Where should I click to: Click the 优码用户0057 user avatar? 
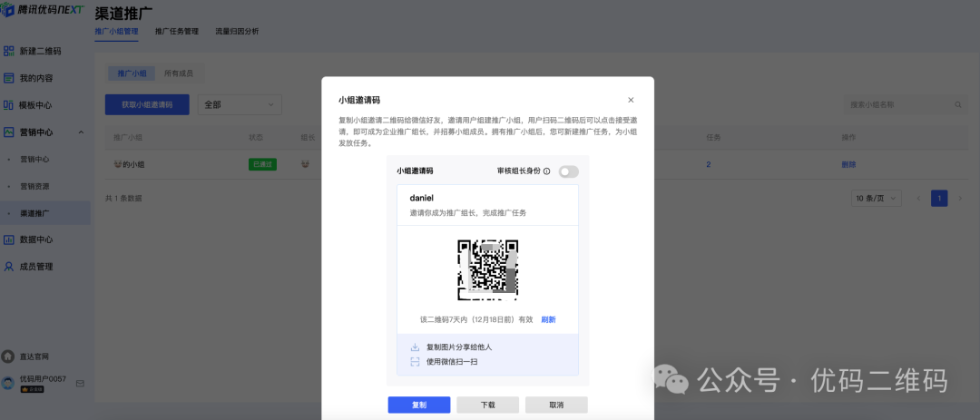click(8, 383)
